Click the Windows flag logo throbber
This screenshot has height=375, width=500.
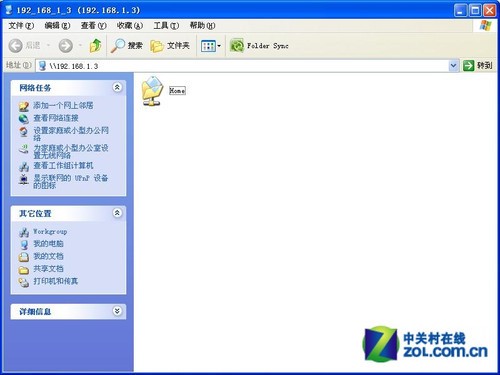[485, 26]
